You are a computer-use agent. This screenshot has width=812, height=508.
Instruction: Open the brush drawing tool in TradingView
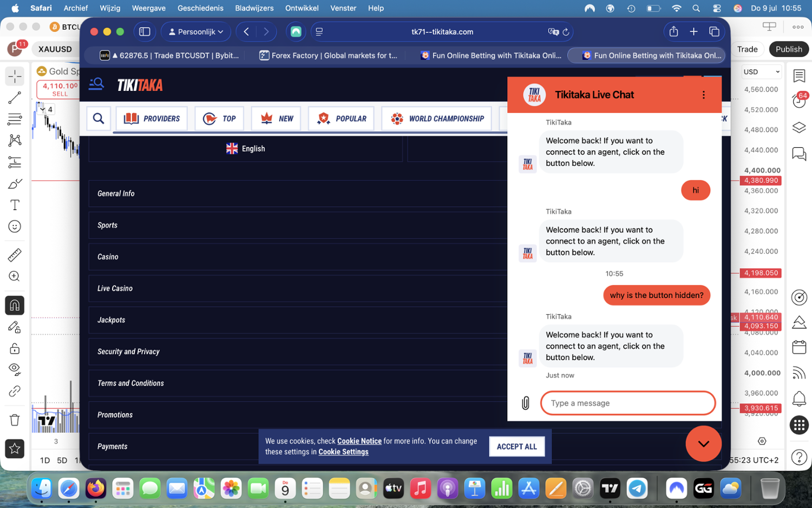point(15,184)
